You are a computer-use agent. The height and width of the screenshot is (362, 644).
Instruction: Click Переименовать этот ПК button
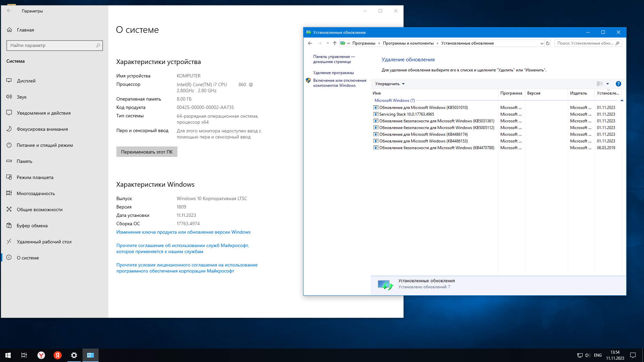coord(147,152)
